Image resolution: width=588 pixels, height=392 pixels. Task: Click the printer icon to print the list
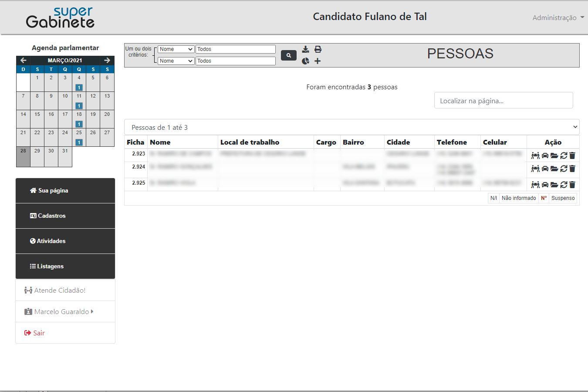318,49
